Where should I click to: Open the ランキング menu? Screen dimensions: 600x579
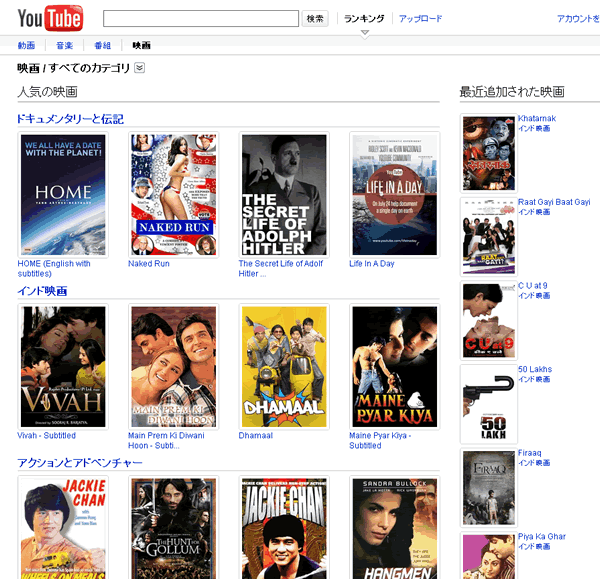tap(364, 18)
